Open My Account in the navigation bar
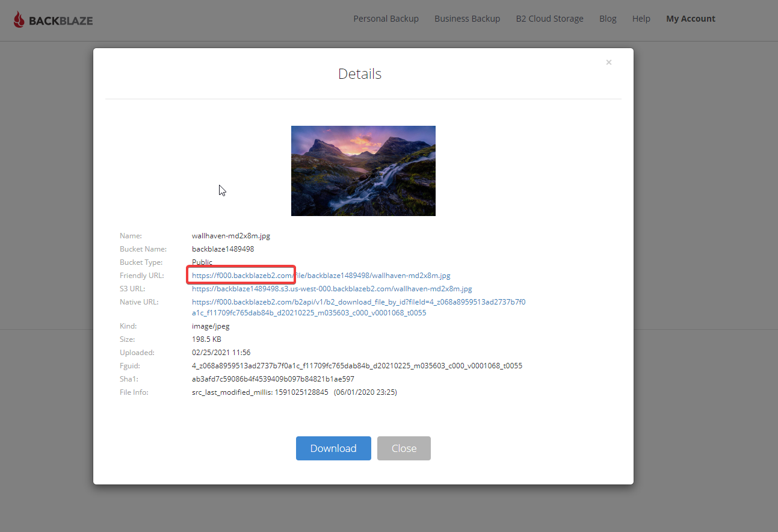This screenshot has width=778, height=532. coord(690,18)
